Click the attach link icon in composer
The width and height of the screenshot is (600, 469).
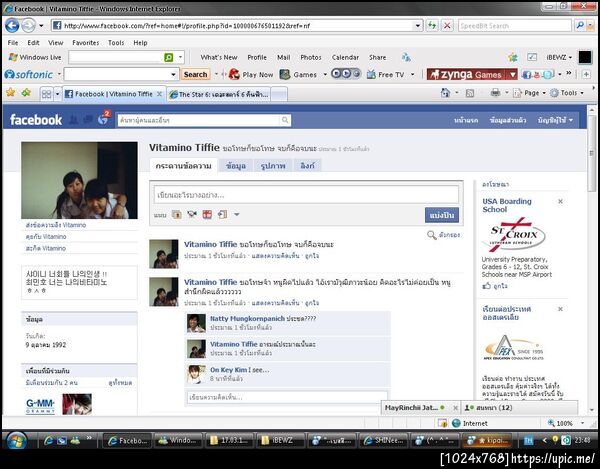[222, 215]
